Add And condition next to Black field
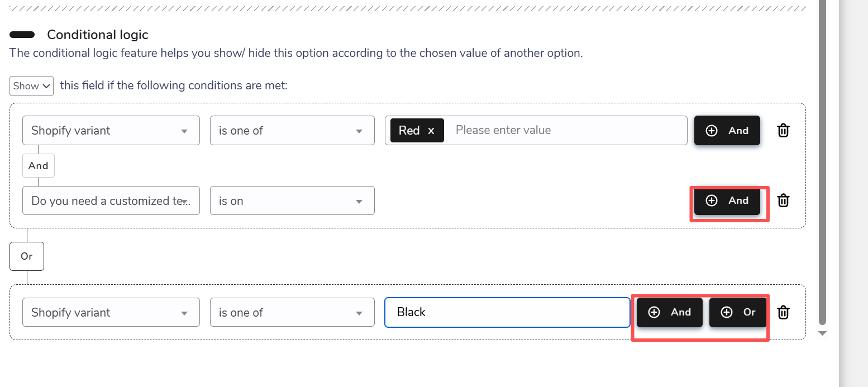 (669, 312)
